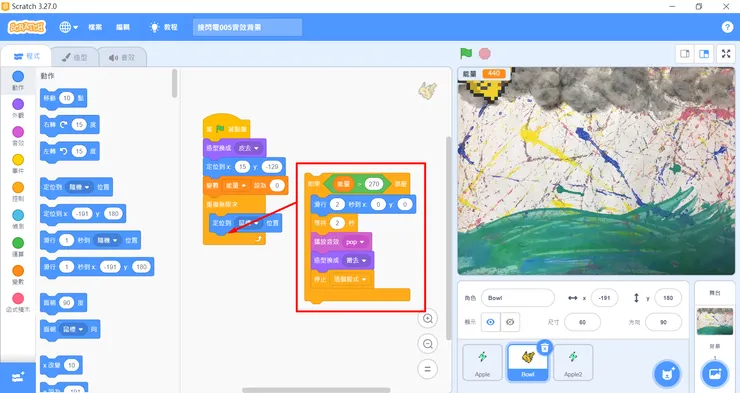This screenshot has width=740, height=393.
Task: Switch to small stage layout
Action: [x=685, y=54]
